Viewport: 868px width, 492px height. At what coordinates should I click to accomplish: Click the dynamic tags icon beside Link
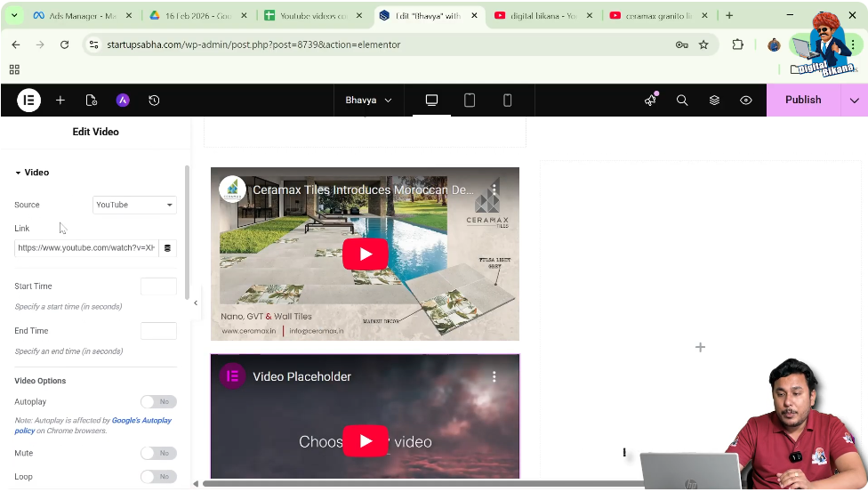click(x=167, y=247)
